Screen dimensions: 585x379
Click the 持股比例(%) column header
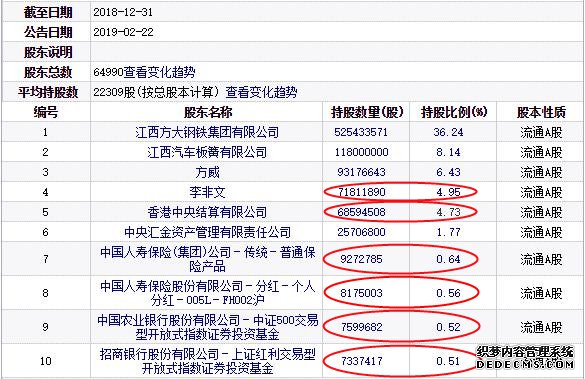(x=454, y=112)
